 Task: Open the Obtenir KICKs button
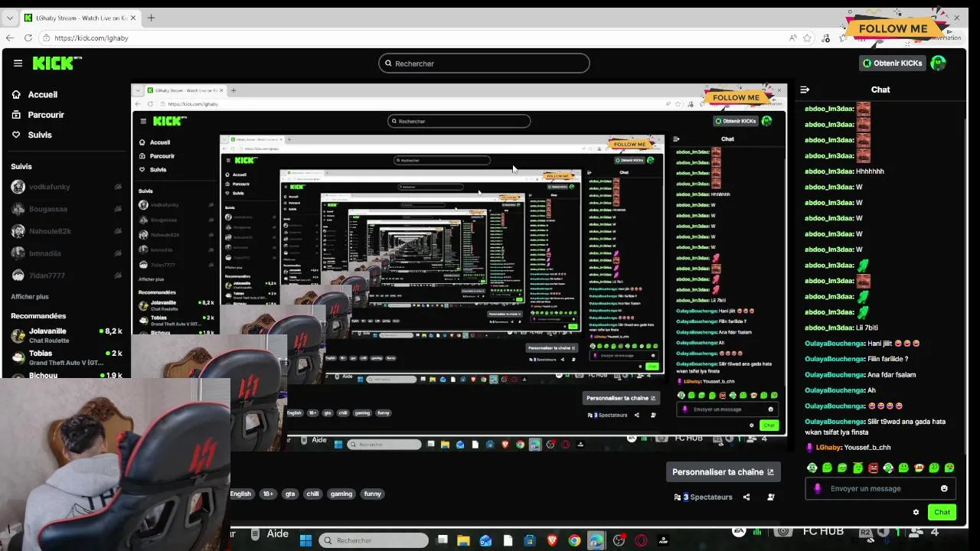(893, 63)
